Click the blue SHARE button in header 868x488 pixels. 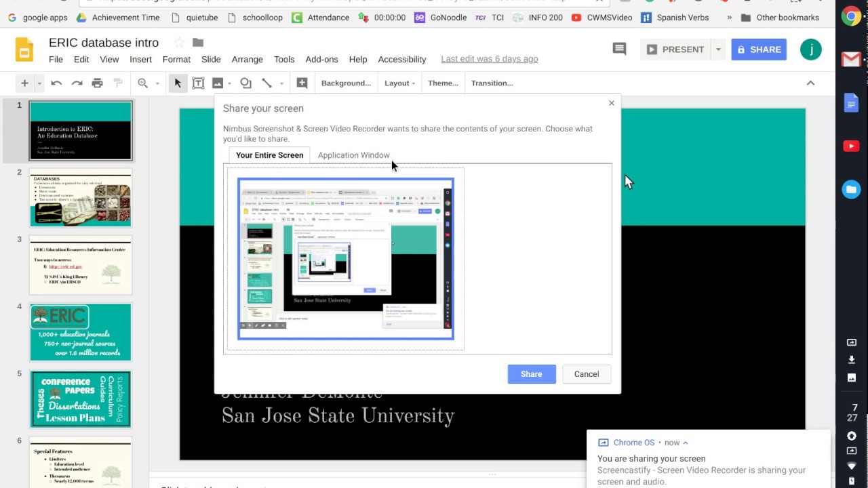click(759, 49)
